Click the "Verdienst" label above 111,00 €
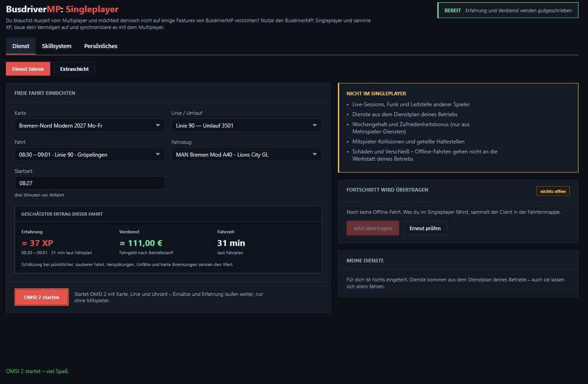This screenshot has height=384, width=588. click(x=129, y=232)
